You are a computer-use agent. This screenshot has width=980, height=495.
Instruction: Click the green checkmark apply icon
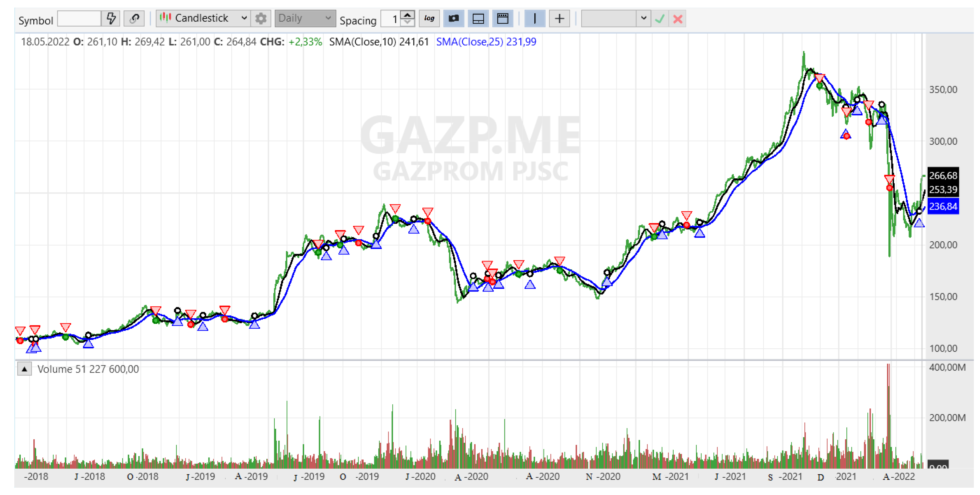pos(660,19)
